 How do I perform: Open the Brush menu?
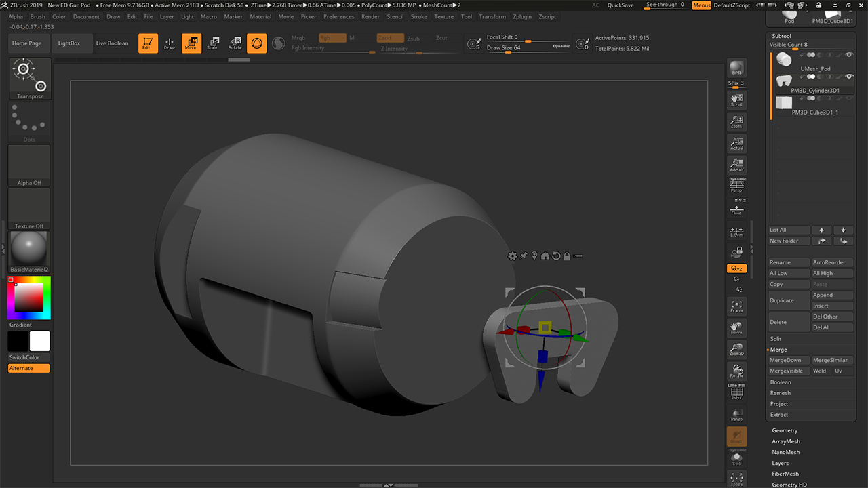(38, 16)
